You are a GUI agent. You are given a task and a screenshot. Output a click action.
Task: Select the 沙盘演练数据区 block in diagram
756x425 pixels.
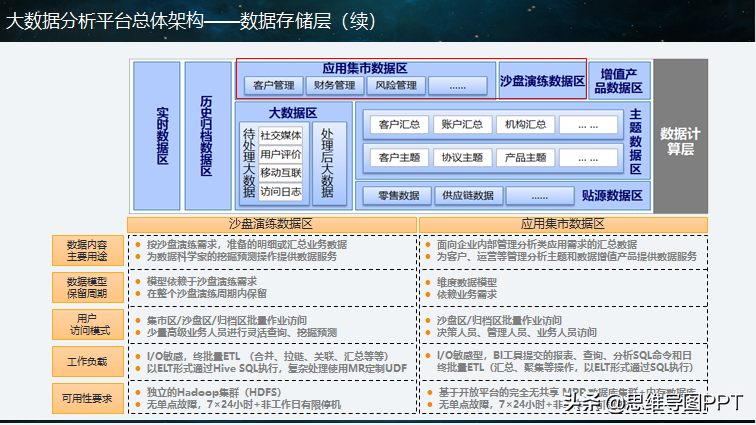coord(542,81)
